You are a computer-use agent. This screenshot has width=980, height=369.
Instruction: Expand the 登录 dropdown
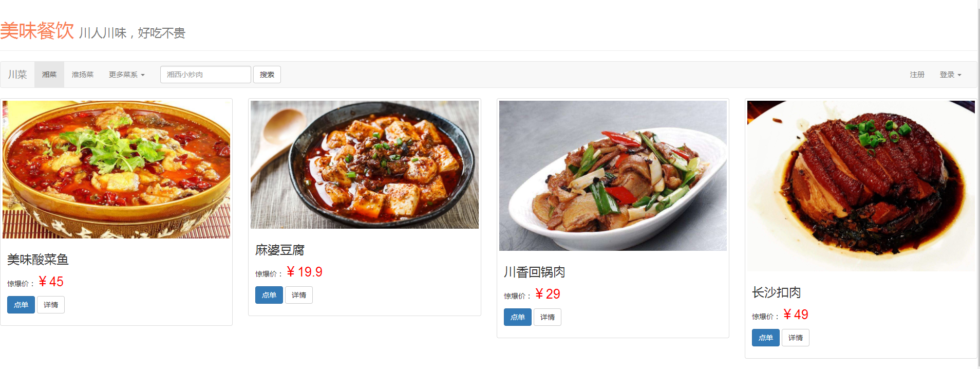950,75
